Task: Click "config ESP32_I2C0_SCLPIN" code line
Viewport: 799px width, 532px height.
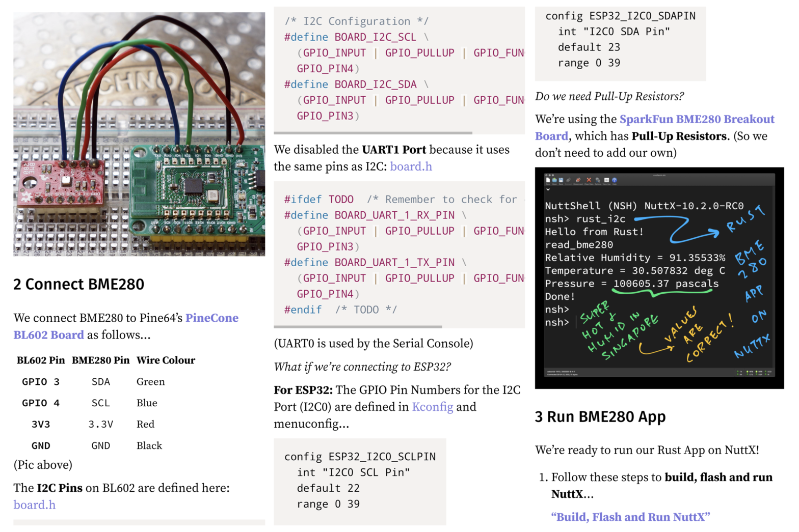Action: (x=360, y=457)
